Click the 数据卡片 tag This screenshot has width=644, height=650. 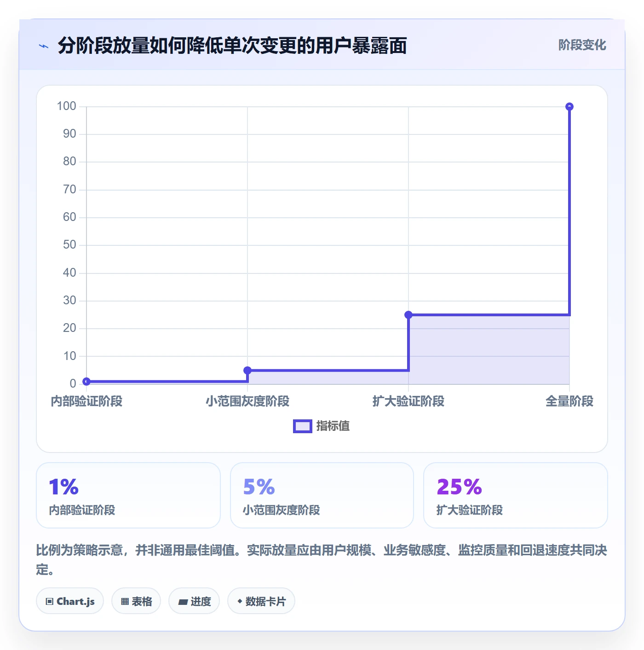(x=261, y=601)
